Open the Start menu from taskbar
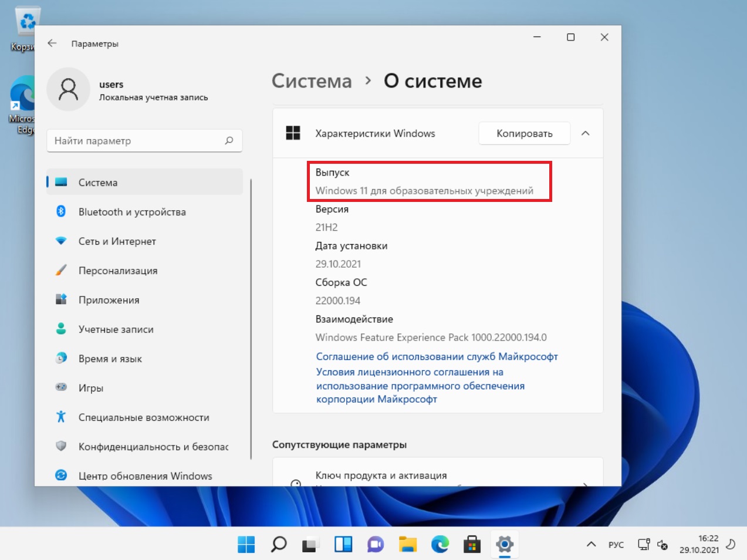747x560 pixels. pos(246,544)
